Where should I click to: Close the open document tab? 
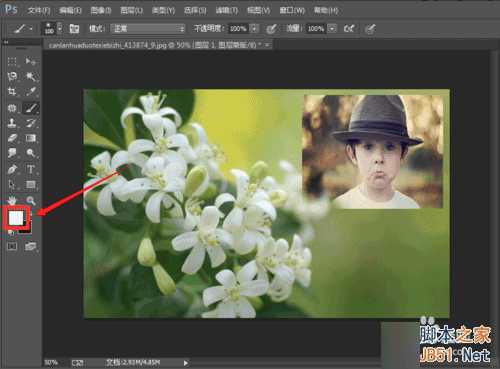(267, 45)
